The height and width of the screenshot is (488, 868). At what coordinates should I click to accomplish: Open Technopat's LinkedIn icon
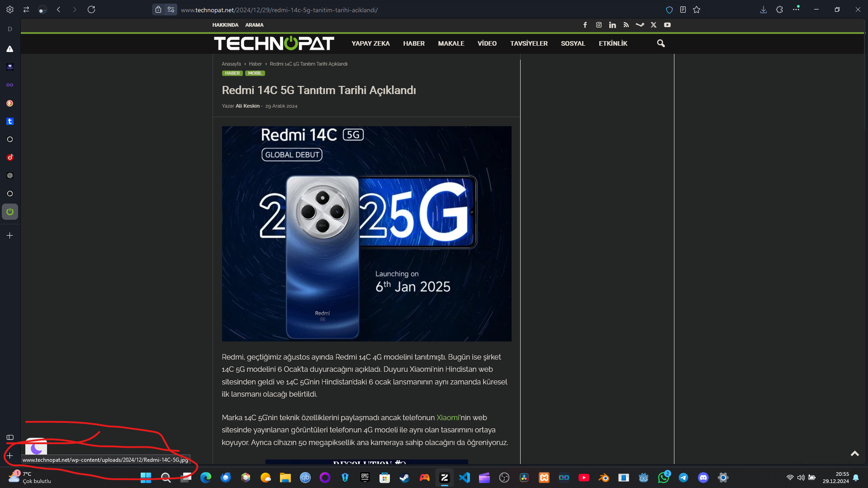click(x=612, y=25)
